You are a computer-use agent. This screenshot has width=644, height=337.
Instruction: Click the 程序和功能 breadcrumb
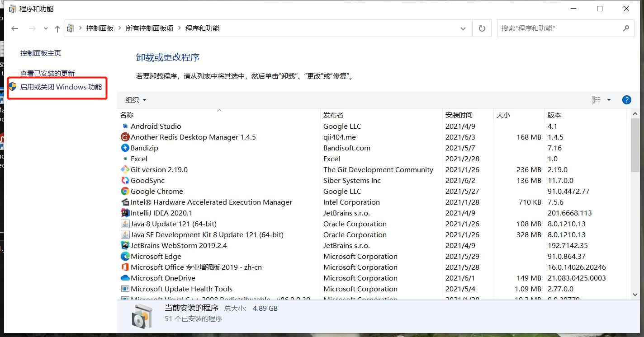click(203, 28)
